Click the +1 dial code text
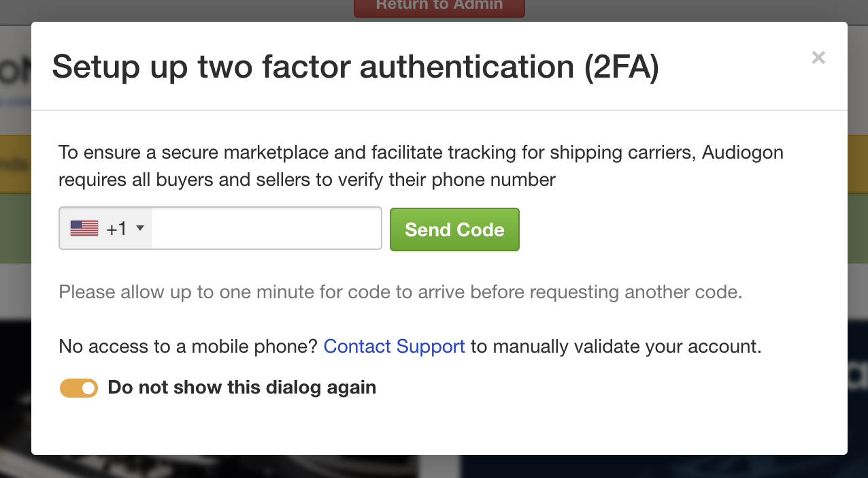Image resolution: width=868 pixels, height=478 pixels. click(x=116, y=229)
